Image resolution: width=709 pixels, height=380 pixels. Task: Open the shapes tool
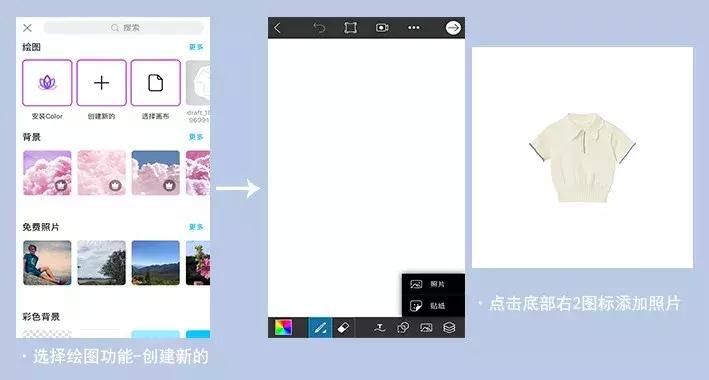click(x=403, y=328)
